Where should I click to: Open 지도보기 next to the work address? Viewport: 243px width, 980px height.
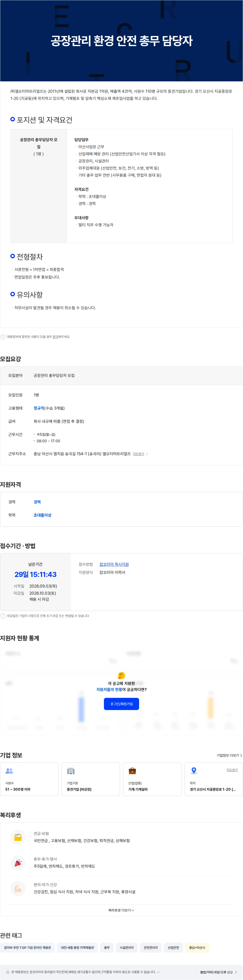[138, 454]
